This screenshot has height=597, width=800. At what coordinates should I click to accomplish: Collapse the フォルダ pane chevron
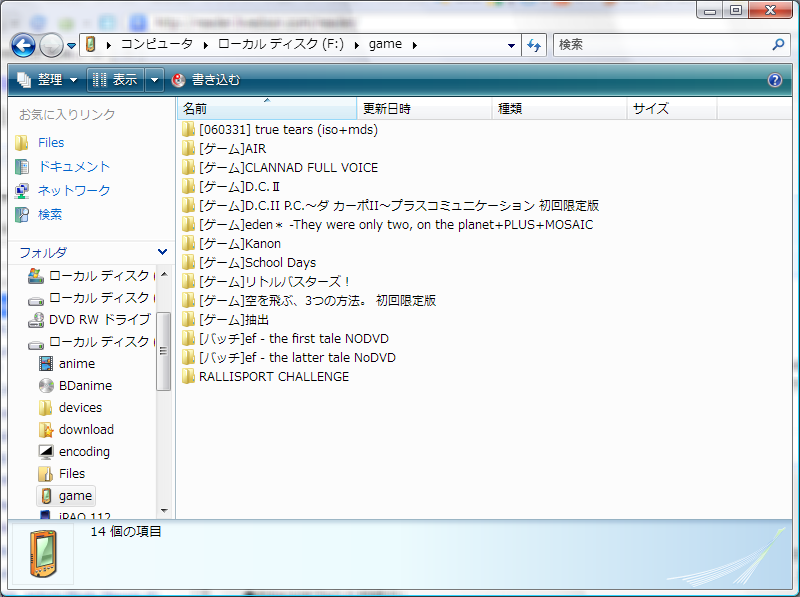tap(162, 252)
